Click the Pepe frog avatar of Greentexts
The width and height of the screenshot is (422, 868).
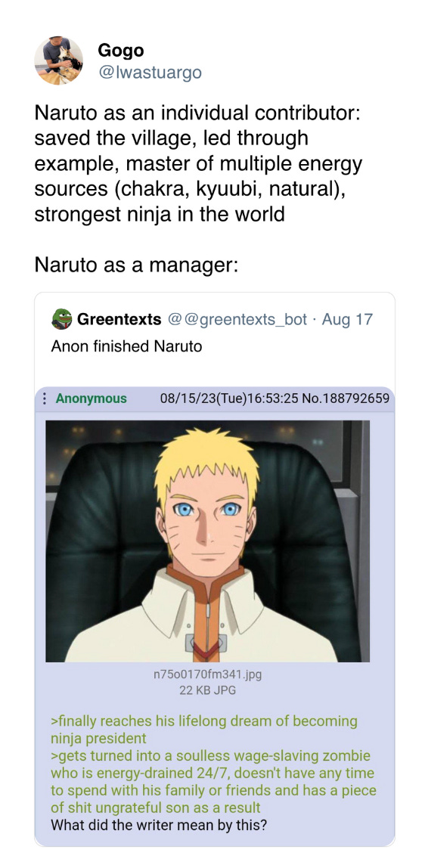(x=61, y=319)
